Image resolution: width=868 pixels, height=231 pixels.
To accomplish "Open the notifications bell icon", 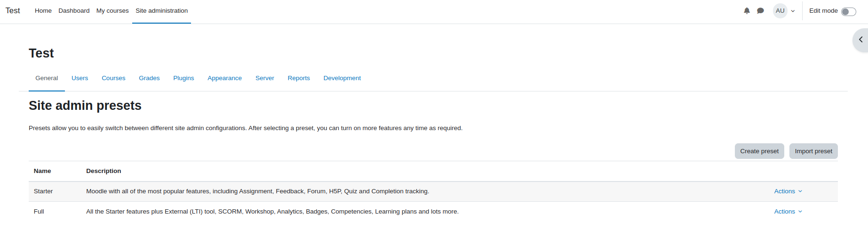I will coord(747,11).
